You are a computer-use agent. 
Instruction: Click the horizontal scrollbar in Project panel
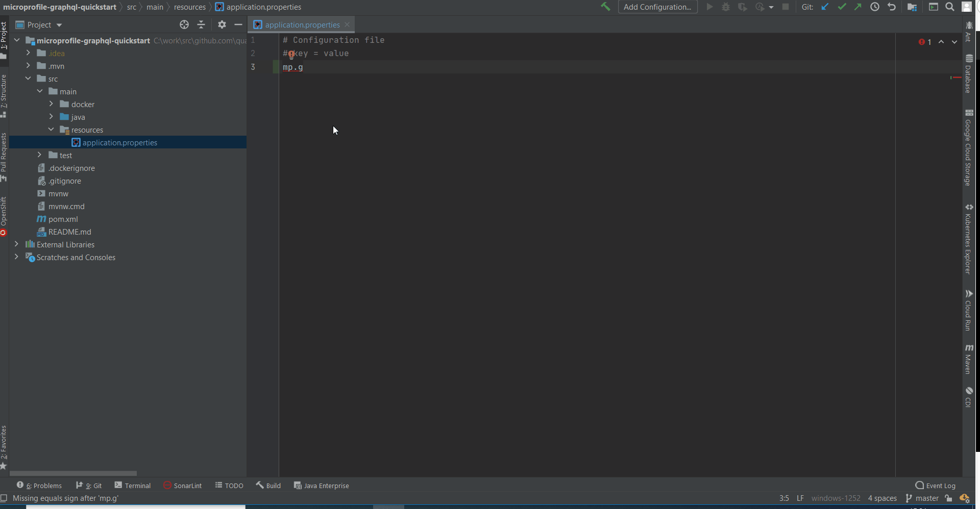click(73, 473)
